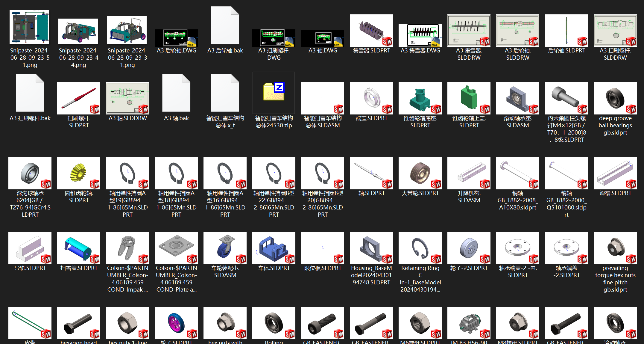Select the 扫刷螺杆.SLDPRT red shaft part

(79, 98)
